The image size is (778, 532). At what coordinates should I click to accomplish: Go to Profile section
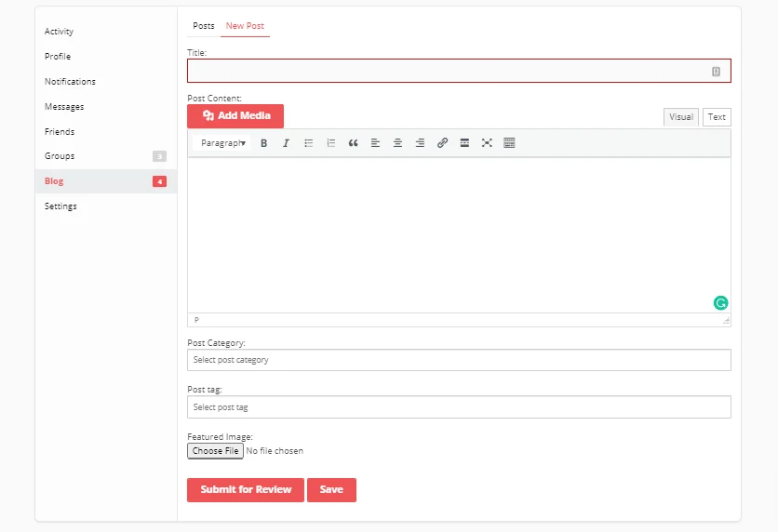pos(58,57)
